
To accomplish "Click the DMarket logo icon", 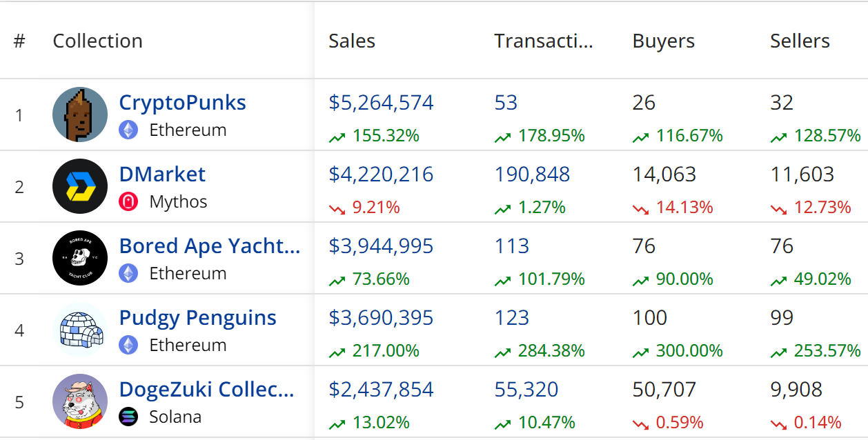I will [80, 186].
